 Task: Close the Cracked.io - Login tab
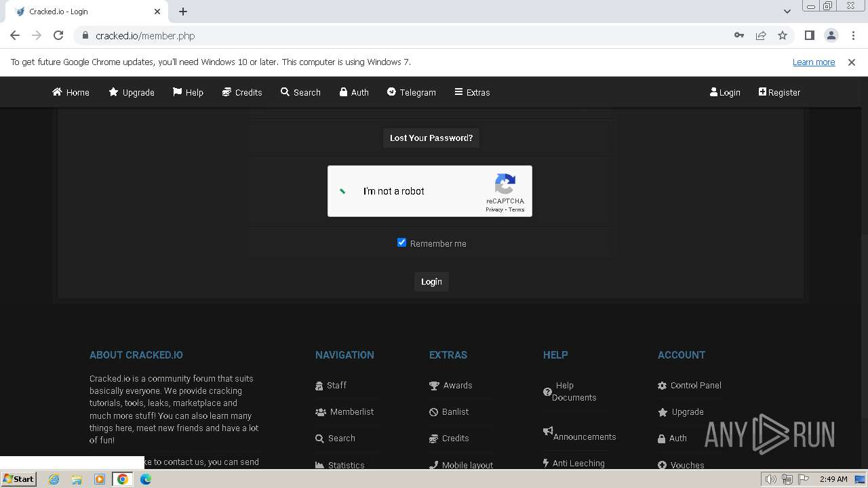click(157, 11)
